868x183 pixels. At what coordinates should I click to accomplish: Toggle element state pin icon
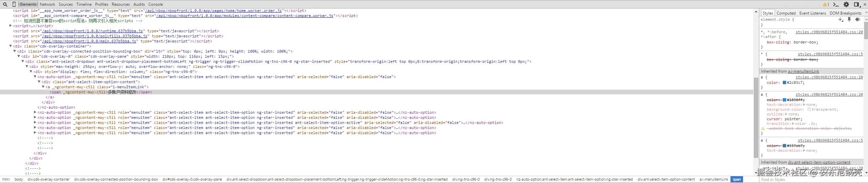point(849,19)
